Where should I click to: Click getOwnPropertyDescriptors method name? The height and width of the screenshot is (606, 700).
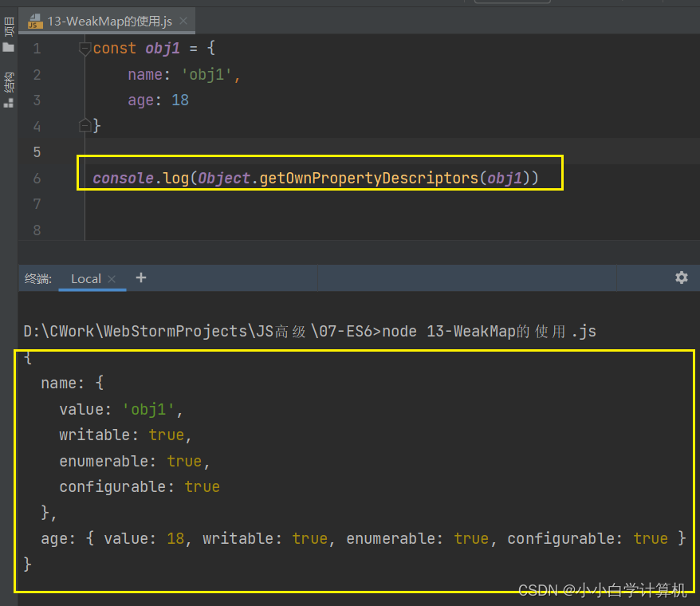(x=369, y=178)
